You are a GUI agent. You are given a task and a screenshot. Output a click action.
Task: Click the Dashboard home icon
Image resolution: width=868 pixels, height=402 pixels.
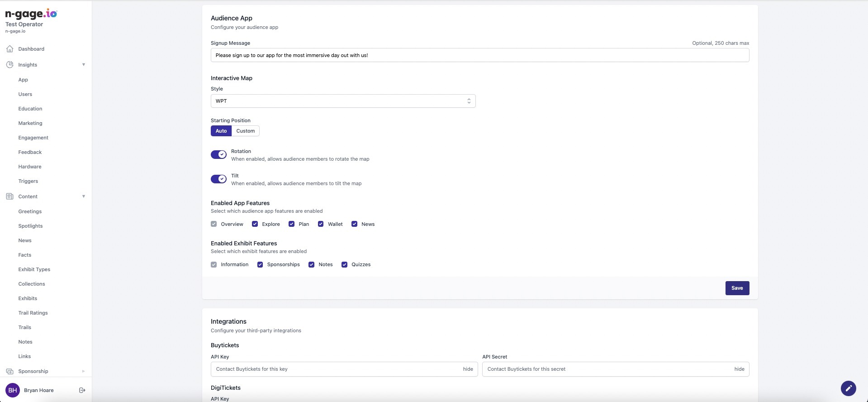[9, 49]
